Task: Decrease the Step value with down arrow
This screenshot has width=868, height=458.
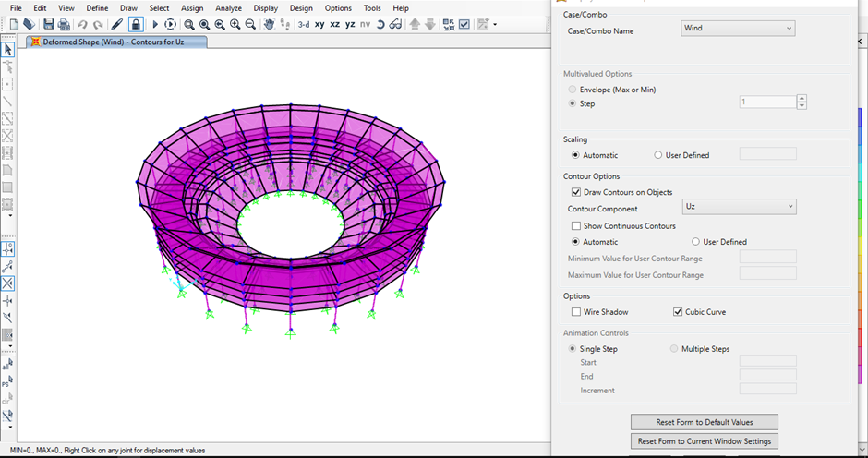Action: point(802,105)
